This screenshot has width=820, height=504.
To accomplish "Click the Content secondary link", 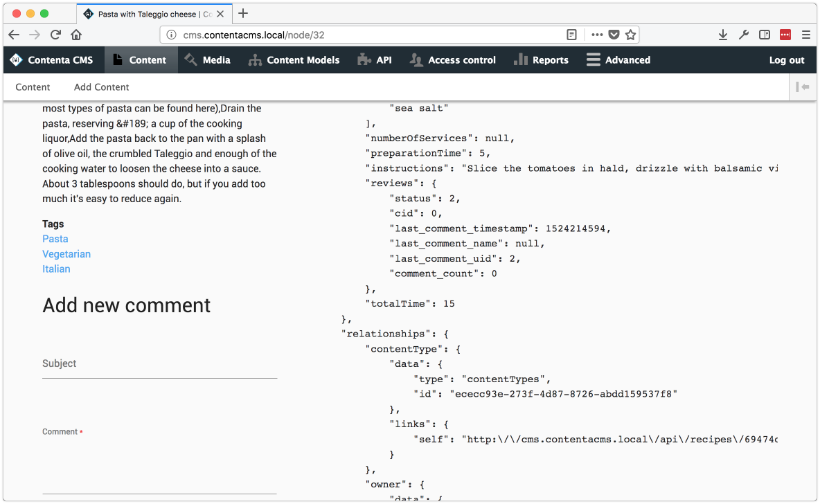I will point(33,87).
